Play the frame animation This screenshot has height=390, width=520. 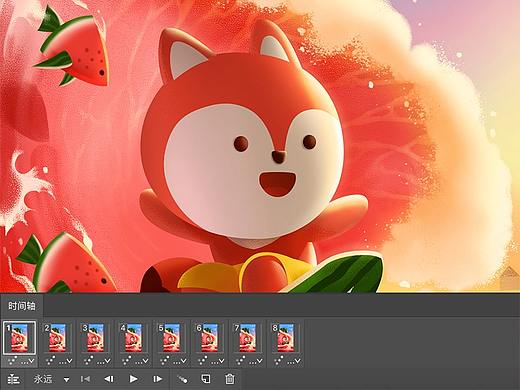(133, 379)
